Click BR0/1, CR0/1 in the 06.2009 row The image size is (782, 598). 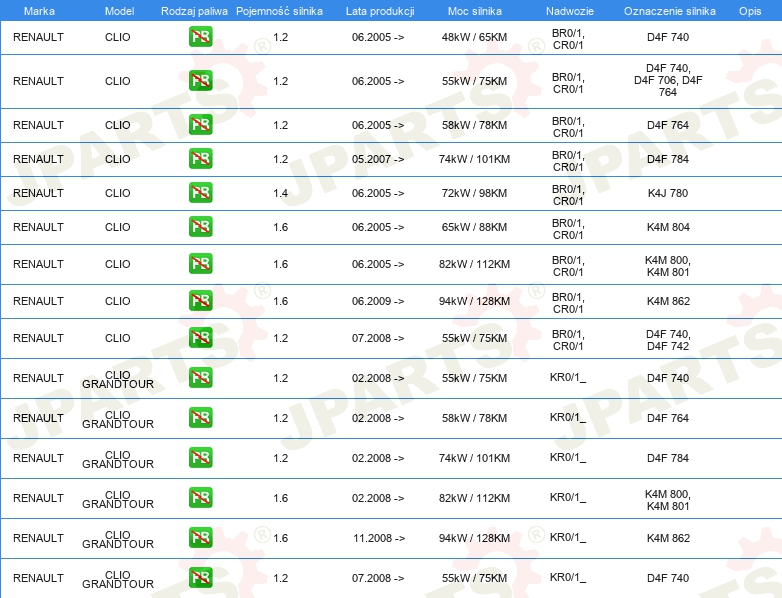click(568, 303)
